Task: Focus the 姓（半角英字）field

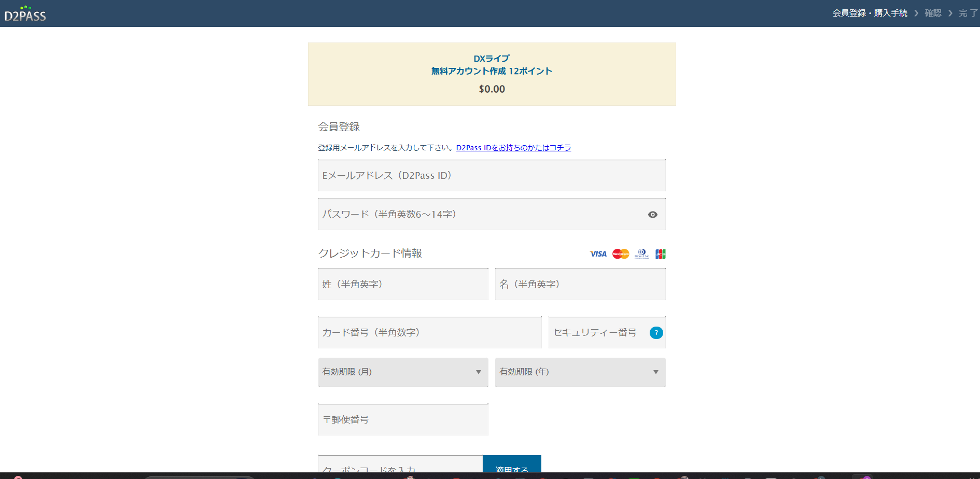Action: tap(403, 285)
